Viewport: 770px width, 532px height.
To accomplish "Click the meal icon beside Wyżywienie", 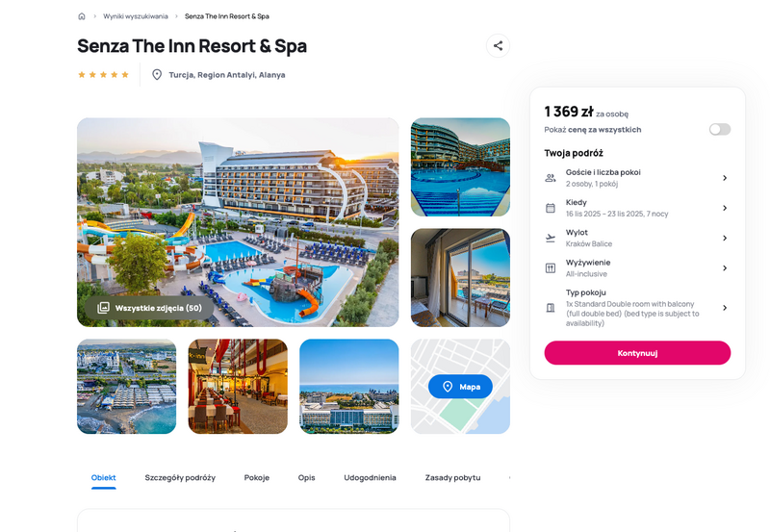I will point(551,268).
